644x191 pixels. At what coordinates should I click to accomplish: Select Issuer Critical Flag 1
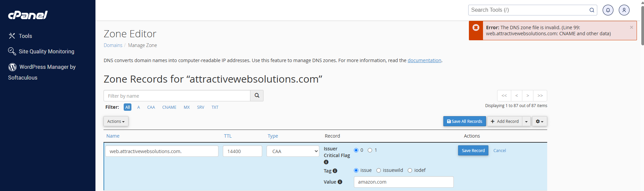370,150
